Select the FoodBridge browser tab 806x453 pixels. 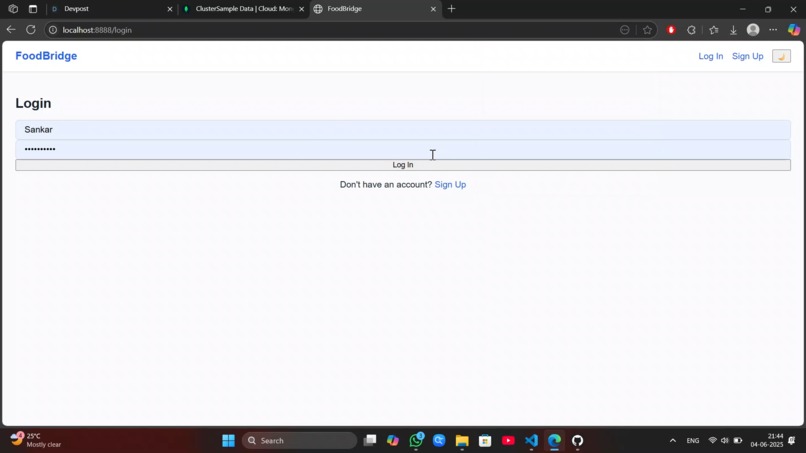coord(373,9)
